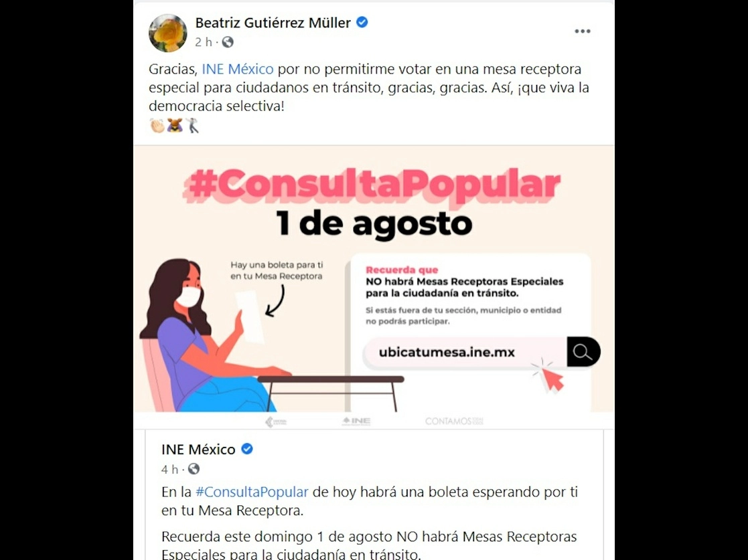Click the globe privacy icon beside 2 h
The width and height of the screenshot is (748, 560).
point(228,42)
